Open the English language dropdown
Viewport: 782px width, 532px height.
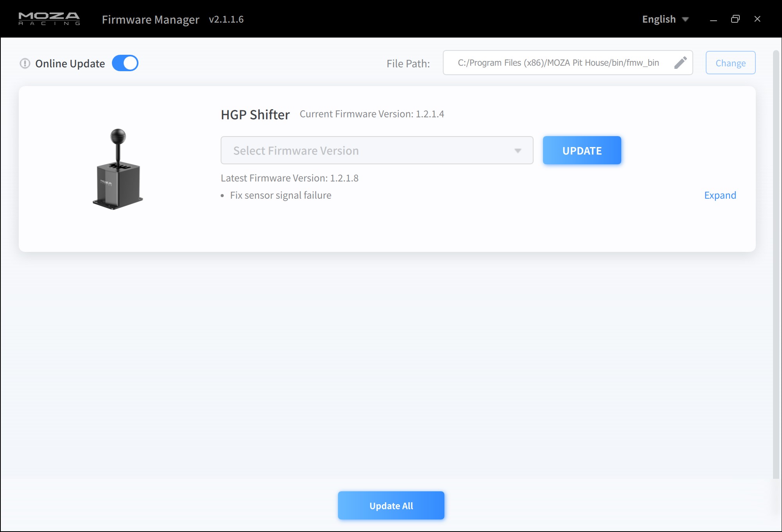665,19
